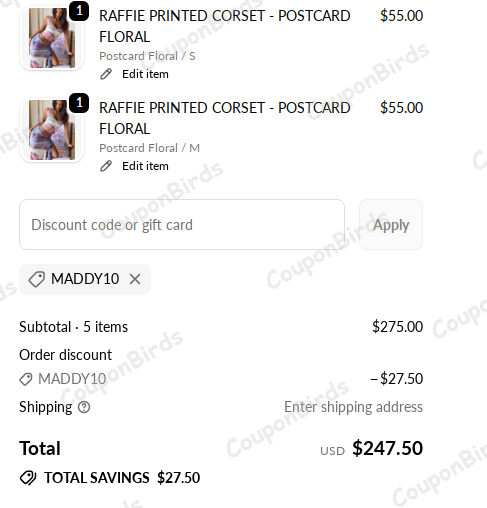Screen dimensions: 487x508
Task: Click the Total amount $247.50
Action: (x=388, y=448)
